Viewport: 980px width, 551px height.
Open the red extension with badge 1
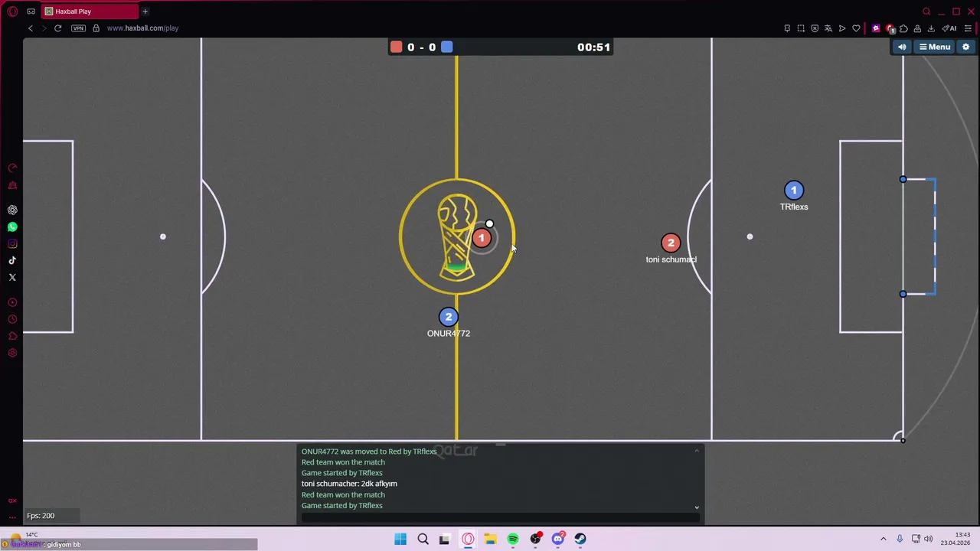[890, 28]
